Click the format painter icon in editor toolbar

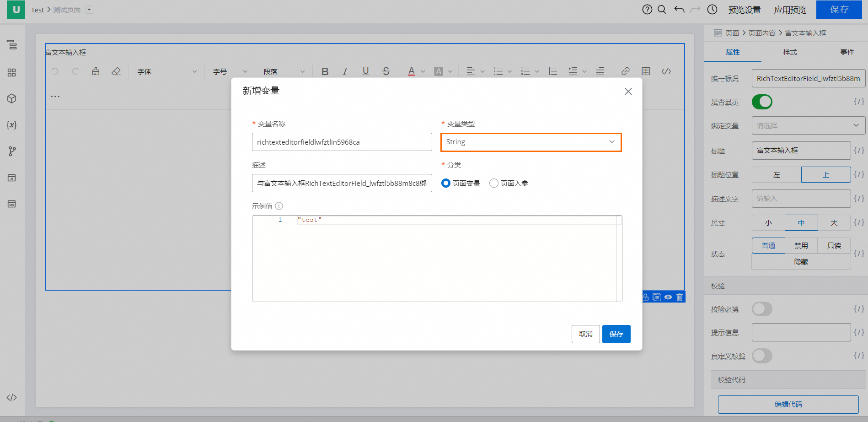pos(96,71)
